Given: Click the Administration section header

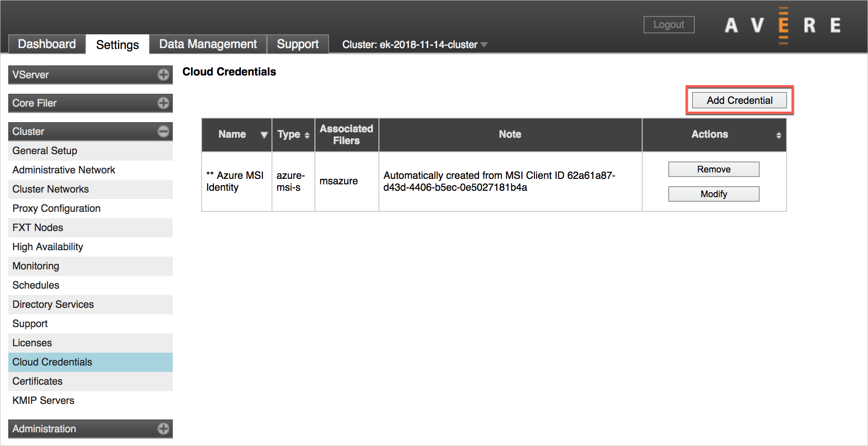Looking at the screenshot, I should tap(91, 429).
